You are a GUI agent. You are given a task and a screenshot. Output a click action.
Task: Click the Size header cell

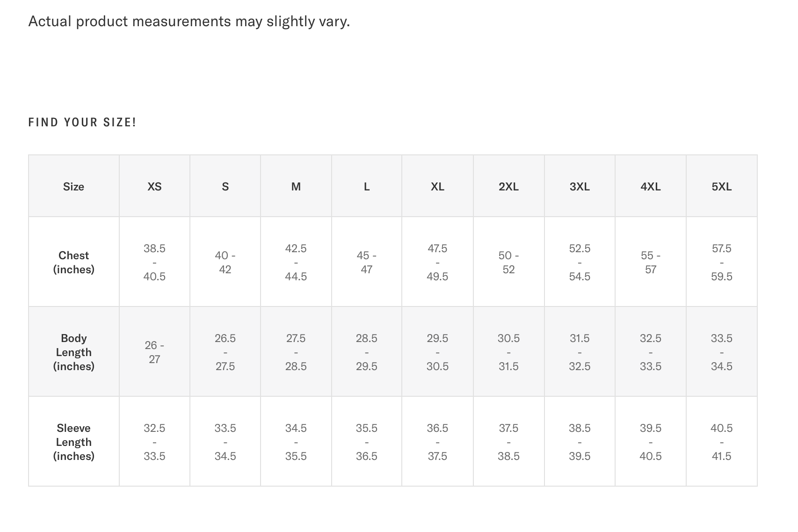[73, 187]
